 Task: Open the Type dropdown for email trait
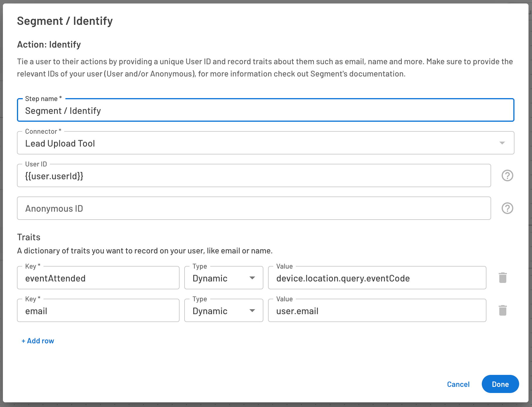click(x=223, y=311)
